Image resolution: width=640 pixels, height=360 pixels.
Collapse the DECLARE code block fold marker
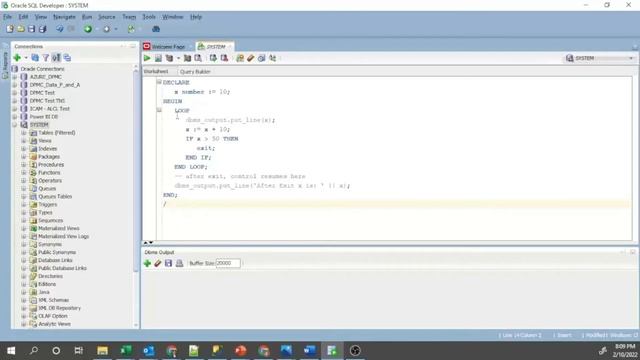[x=159, y=82]
